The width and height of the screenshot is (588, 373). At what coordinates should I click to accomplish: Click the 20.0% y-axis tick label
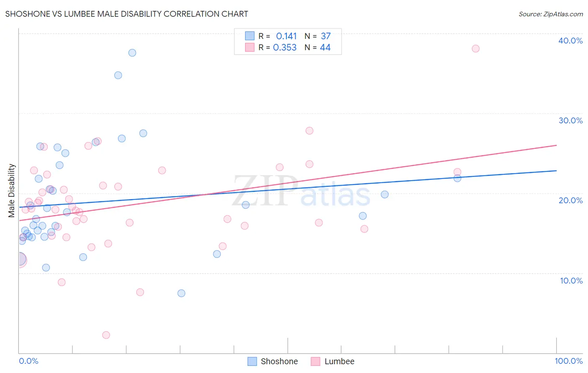[x=570, y=200]
